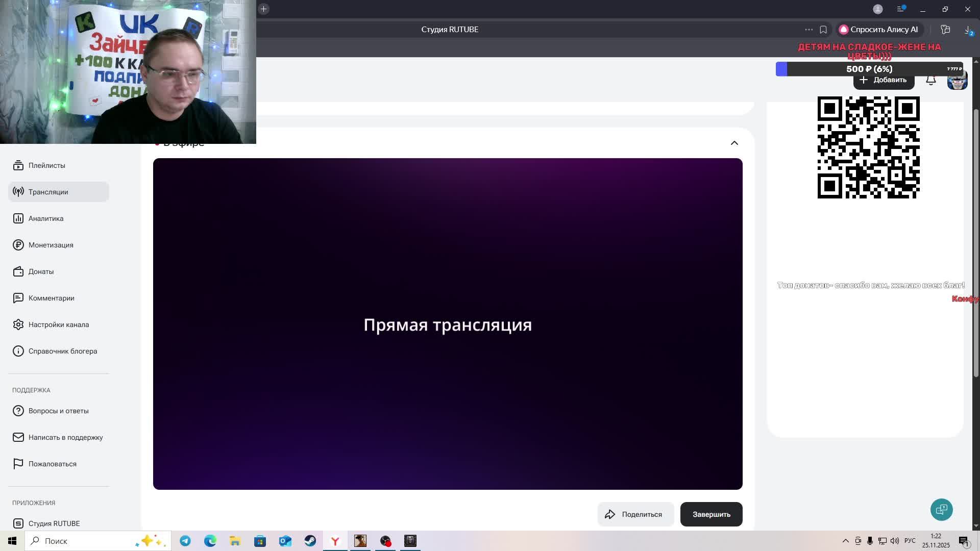Open Справочник блогера menu item
This screenshot has height=551, width=980.
pyautogui.click(x=62, y=351)
